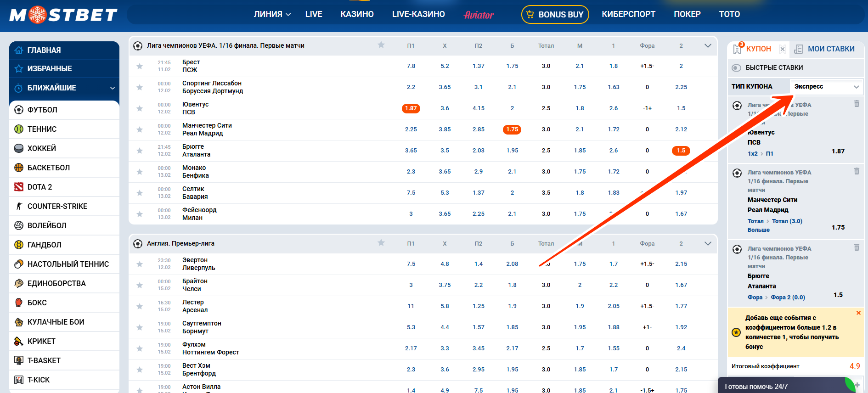Open the LIVE-КАЗИНО section
The width and height of the screenshot is (868, 393).
418,14
